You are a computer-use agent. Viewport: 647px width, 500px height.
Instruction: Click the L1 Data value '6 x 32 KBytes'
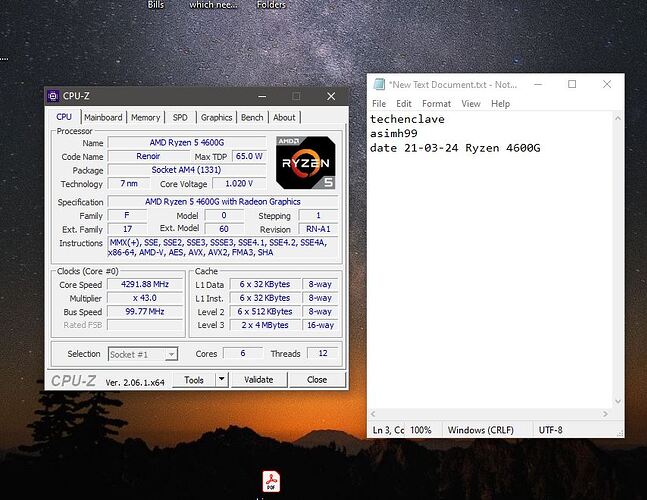(265, 284)
